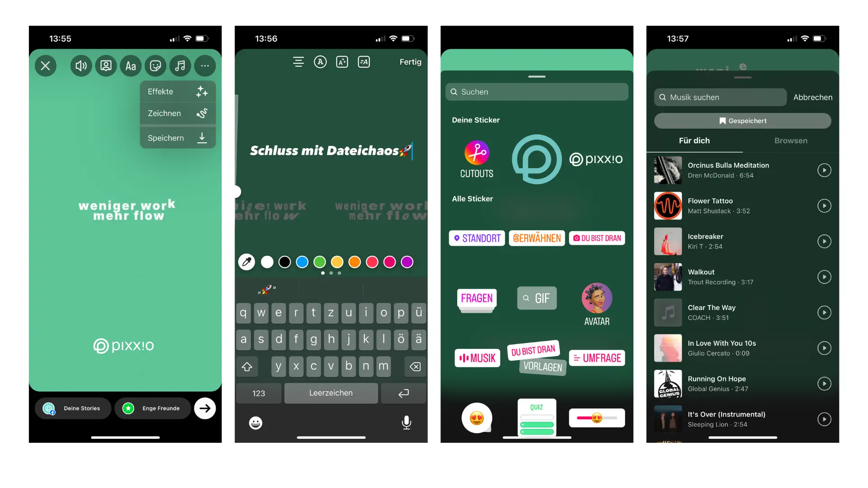This screenshot has width=868, height=488.
Task: Expand the more options menu (…)
Action: point(205,66)
